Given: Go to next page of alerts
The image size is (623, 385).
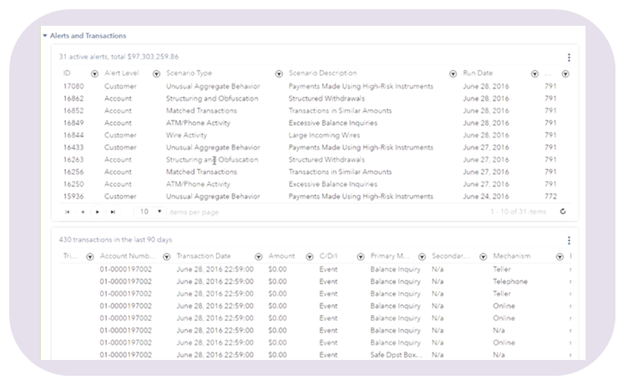Looking at the screenshot, I should click(97, 212).
